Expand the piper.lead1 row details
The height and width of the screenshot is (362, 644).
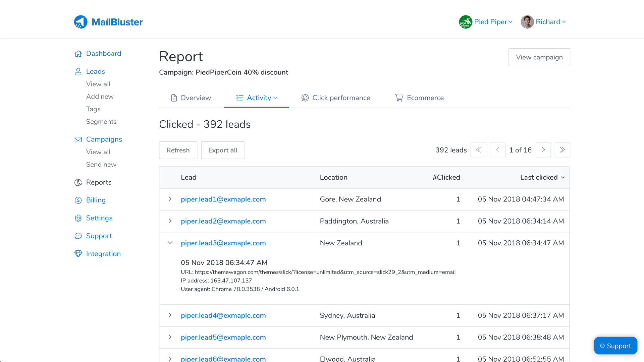click(170, 199)
